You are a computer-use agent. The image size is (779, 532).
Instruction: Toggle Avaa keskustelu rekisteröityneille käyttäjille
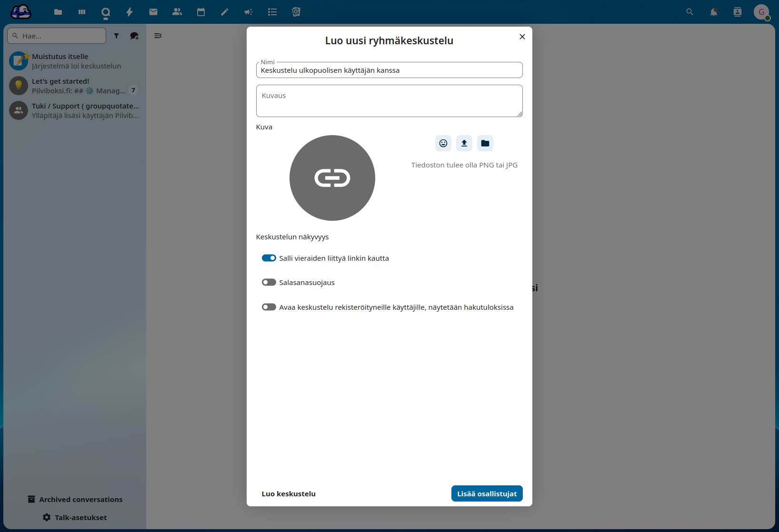coord(269,307)
